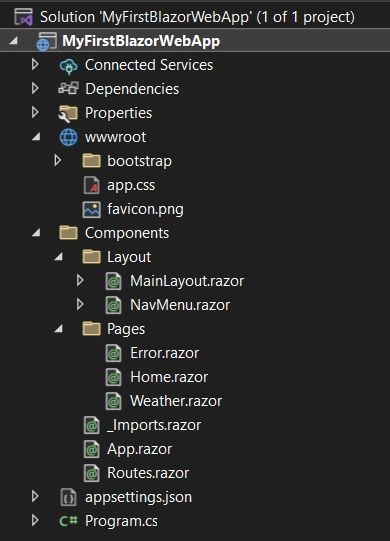Click the wwwroot globe icon
390x541 pixels.
click(68, 137)
